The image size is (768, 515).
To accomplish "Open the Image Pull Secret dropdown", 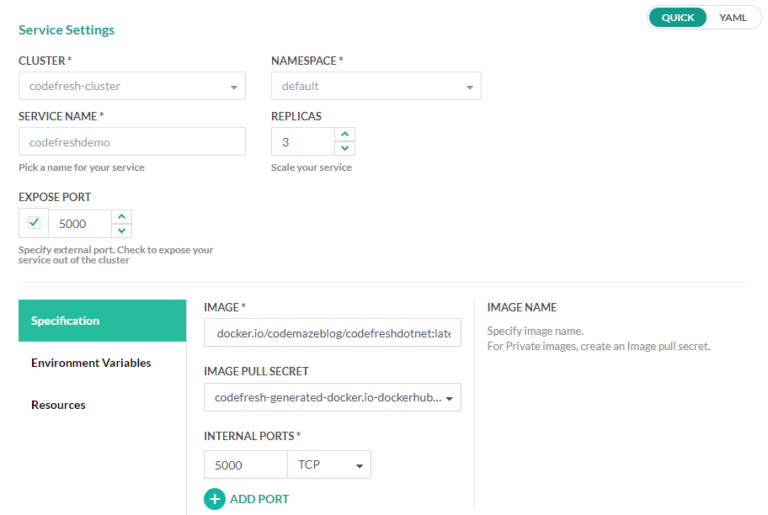I will (332, 398).
